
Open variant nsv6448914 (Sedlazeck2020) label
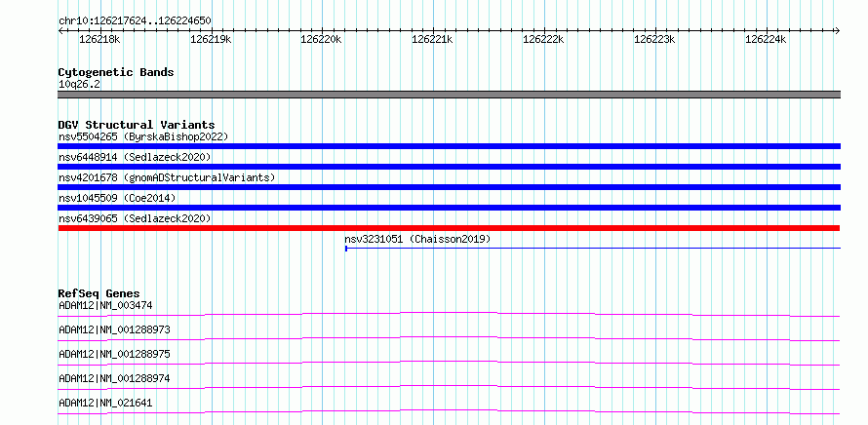(x=135, y=157)
